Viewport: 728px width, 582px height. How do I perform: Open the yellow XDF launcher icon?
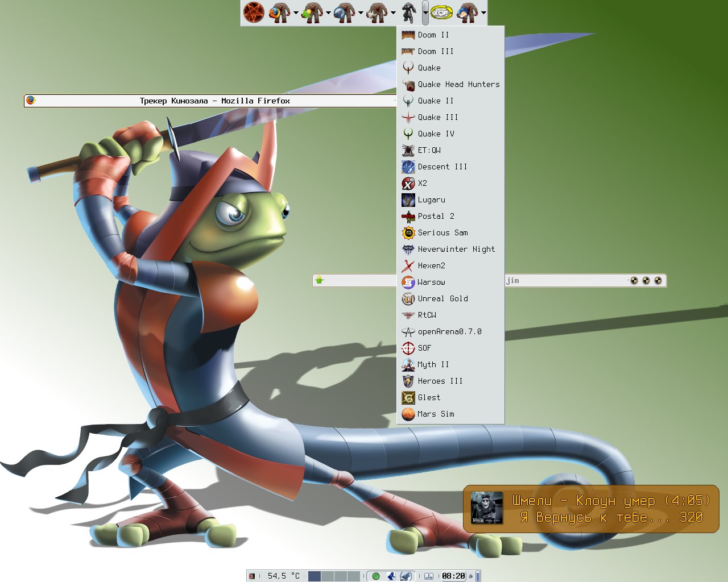pos(441,13)
